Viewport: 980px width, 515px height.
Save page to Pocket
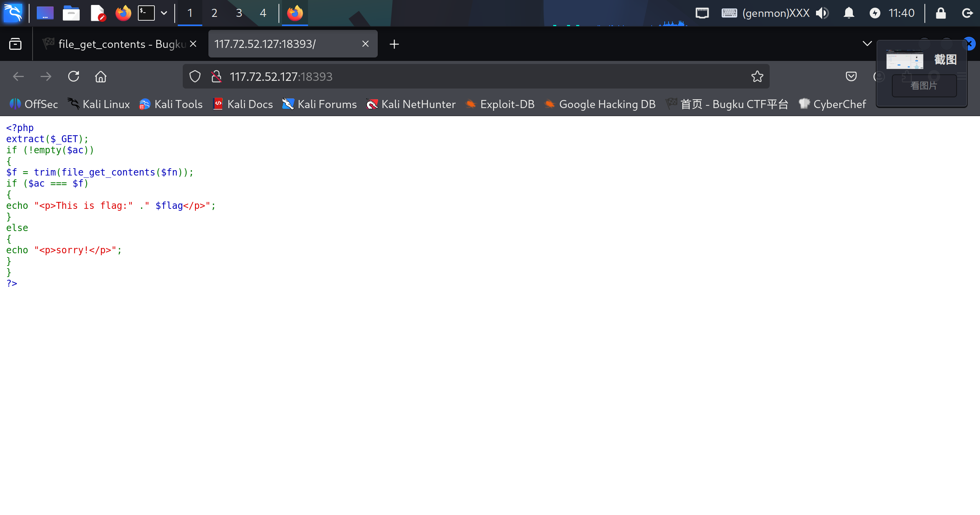(851, 77)
